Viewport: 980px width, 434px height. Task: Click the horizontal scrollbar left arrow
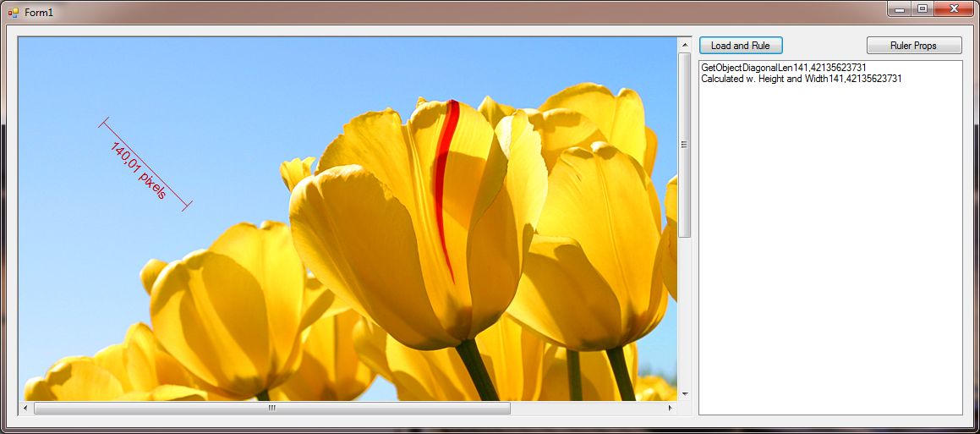click(25, 408)
